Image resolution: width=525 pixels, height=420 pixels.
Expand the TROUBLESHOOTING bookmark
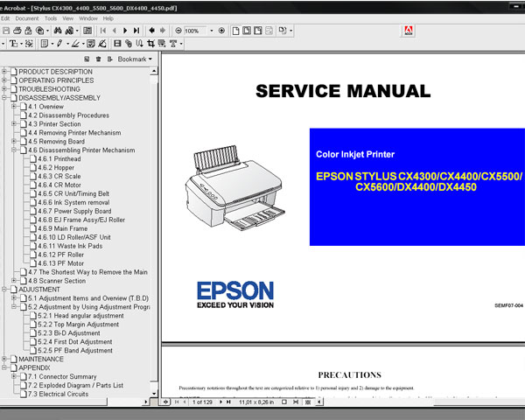[4, 88]
